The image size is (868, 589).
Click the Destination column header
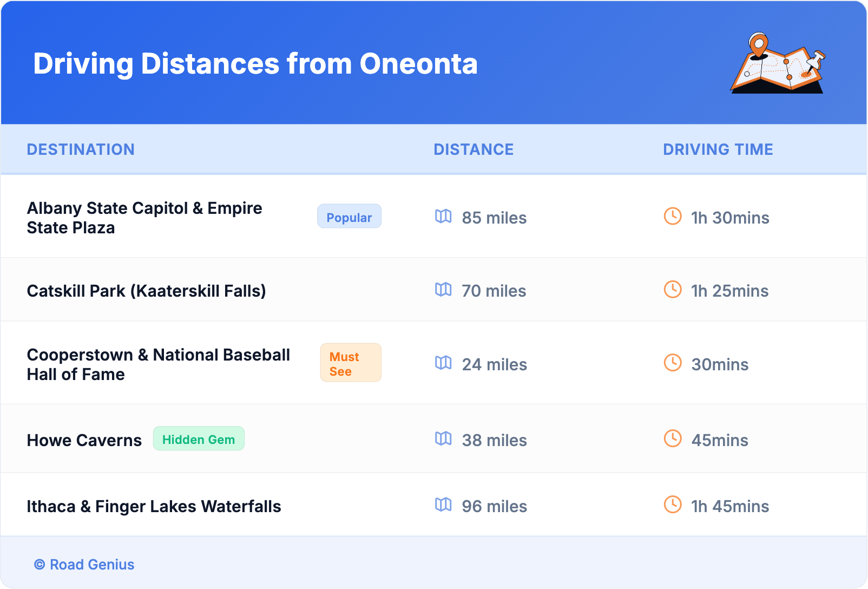[81, 149]
